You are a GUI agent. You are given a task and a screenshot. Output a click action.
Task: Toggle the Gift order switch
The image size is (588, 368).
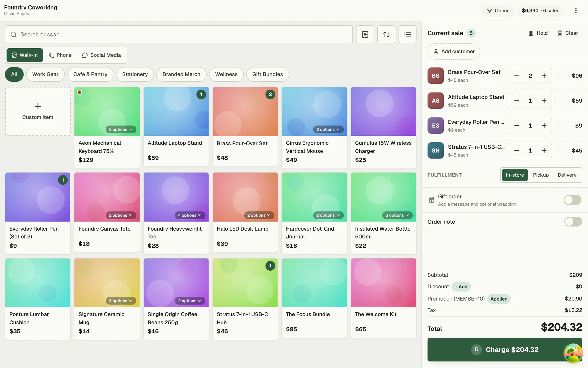572,200
